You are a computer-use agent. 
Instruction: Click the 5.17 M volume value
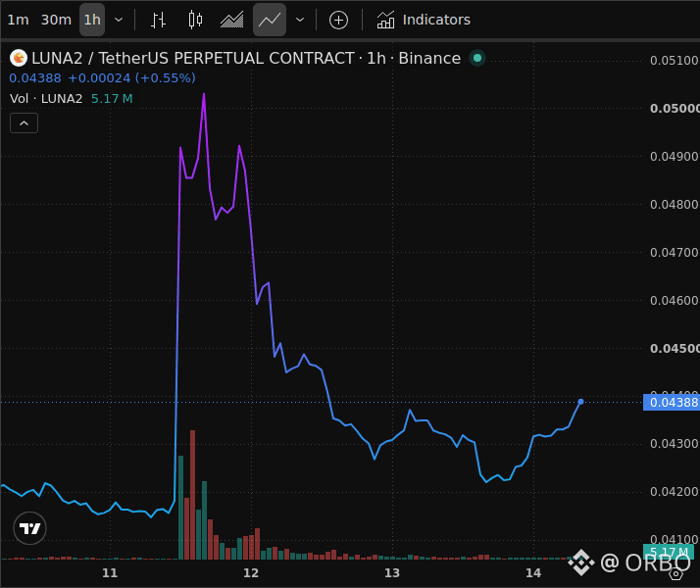112,99
